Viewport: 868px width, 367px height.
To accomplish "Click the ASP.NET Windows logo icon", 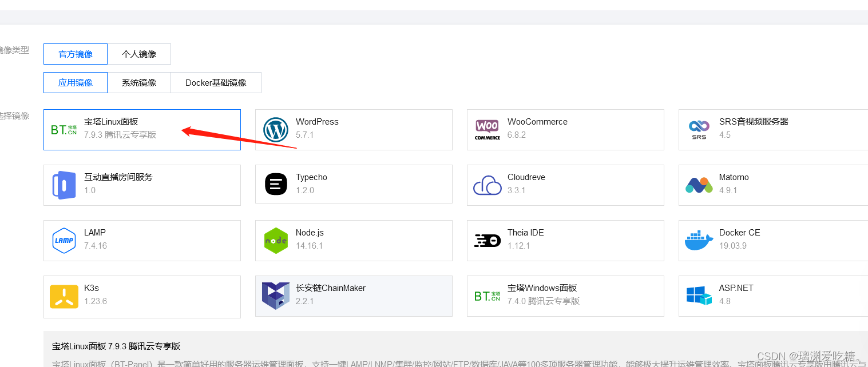I will coord(699,296).
